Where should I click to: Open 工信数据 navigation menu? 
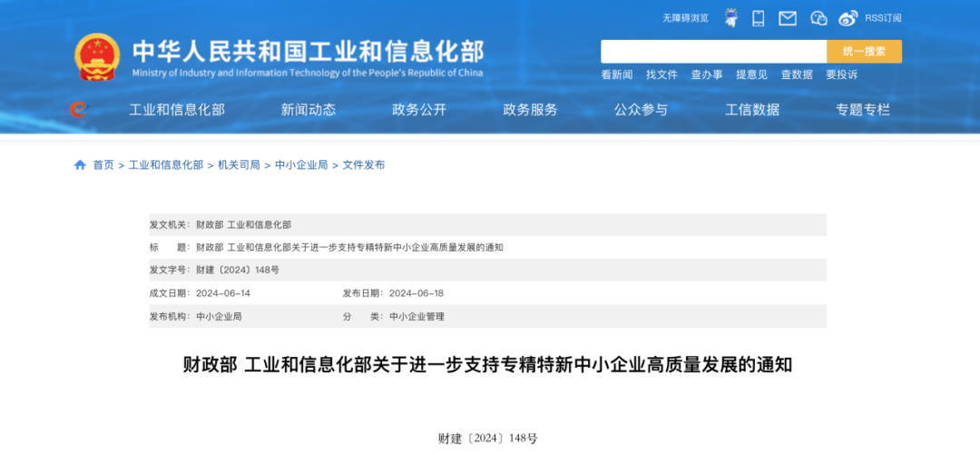coord(752,110)
